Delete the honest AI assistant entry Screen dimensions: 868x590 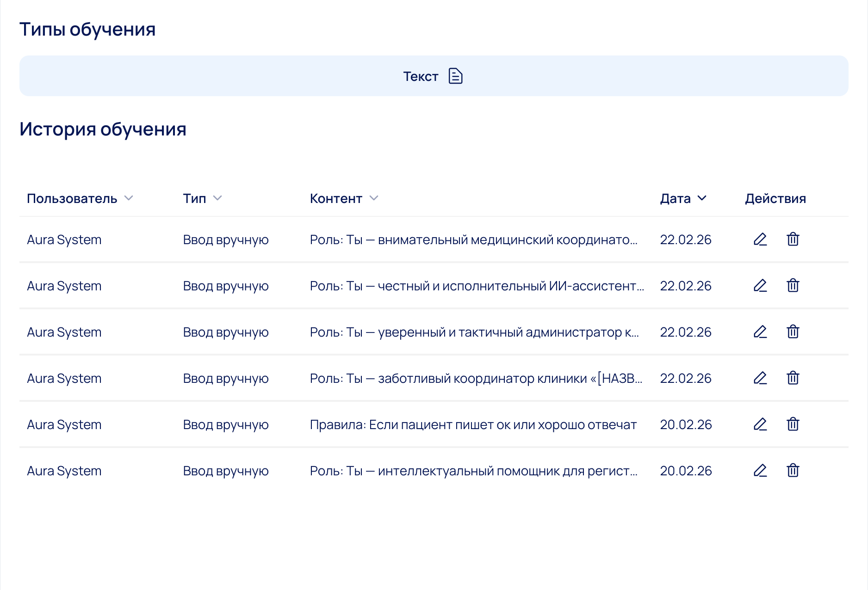(x=793, y=286)
